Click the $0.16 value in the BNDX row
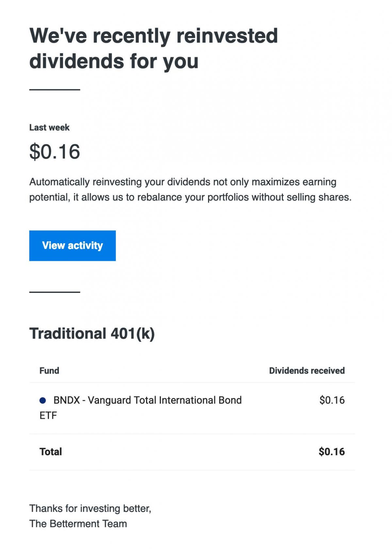 click(x=332, y=400)
